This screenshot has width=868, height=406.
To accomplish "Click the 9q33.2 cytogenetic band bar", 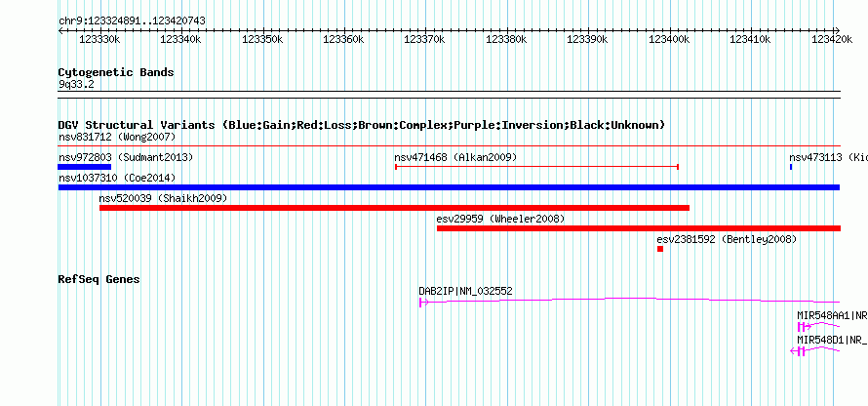I will [449, 95].
